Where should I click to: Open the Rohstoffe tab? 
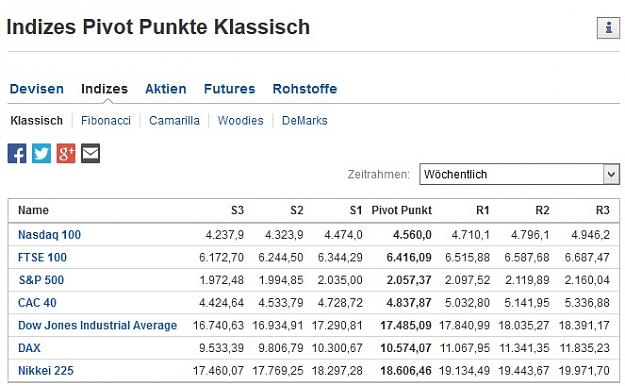coord(305,89)
